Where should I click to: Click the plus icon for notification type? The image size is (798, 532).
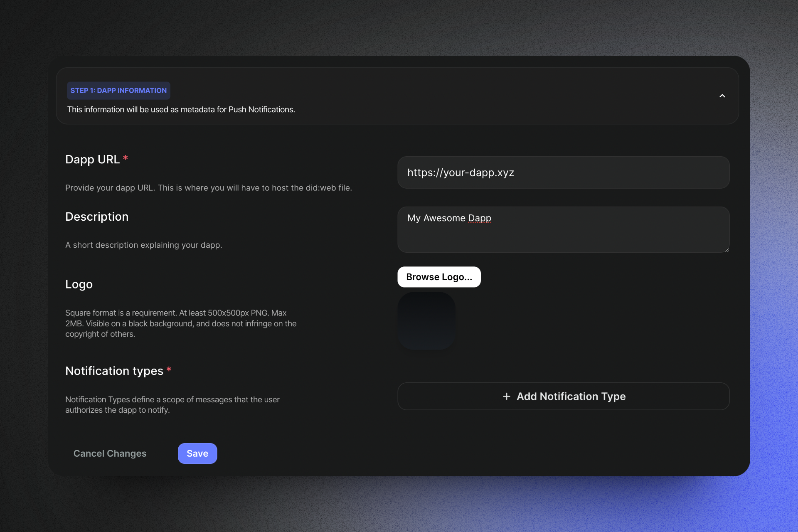(506, 397)
